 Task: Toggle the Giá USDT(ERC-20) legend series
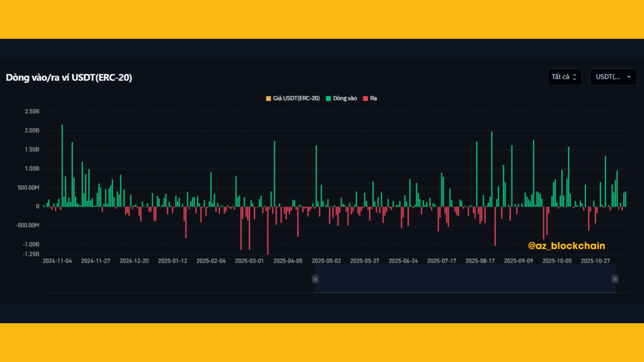coord(296,98)
